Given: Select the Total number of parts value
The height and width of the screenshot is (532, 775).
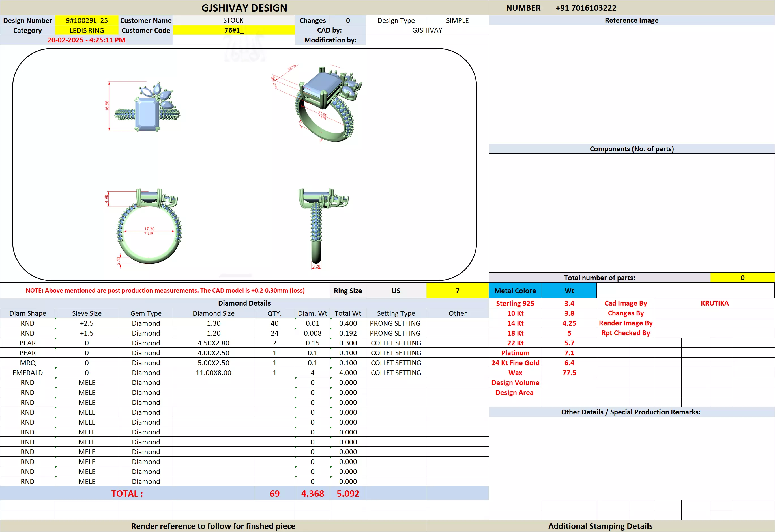Looking at the screenshot, I should tap(742, 278).
